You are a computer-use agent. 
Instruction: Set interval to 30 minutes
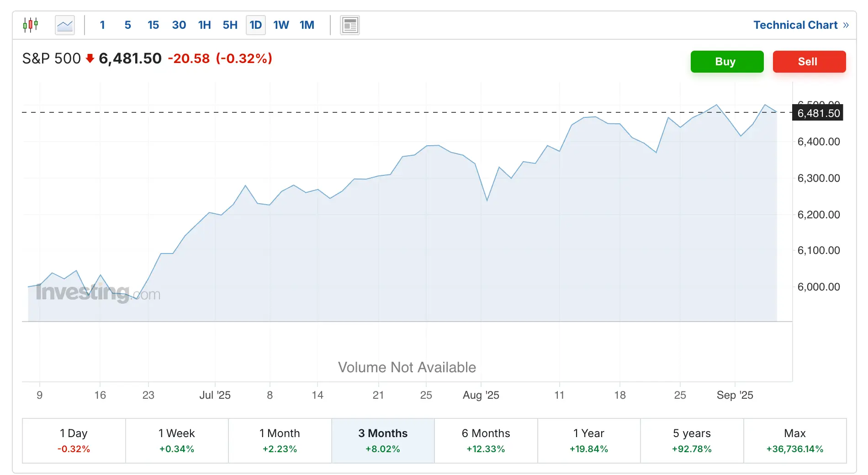(x=179, y=25)
